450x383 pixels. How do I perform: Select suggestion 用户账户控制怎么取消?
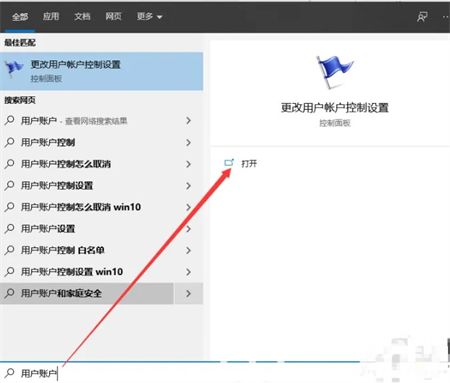(x=101, y=164)
